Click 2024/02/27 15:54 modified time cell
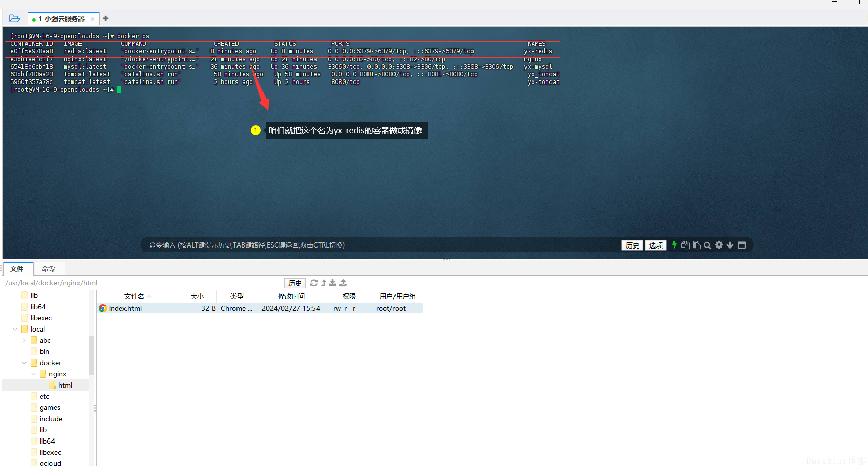 tap(291, 308)
